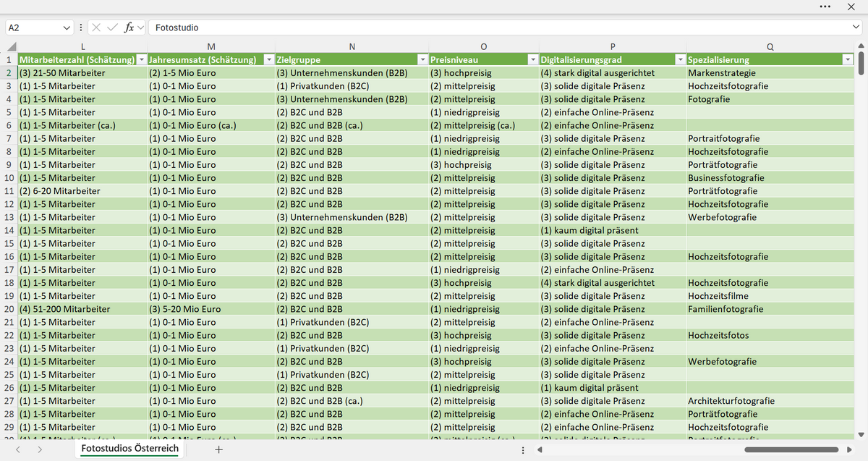Cancel formula entry with the X icon
This screenshot has width=868, height=461.
tap(97, 28)
